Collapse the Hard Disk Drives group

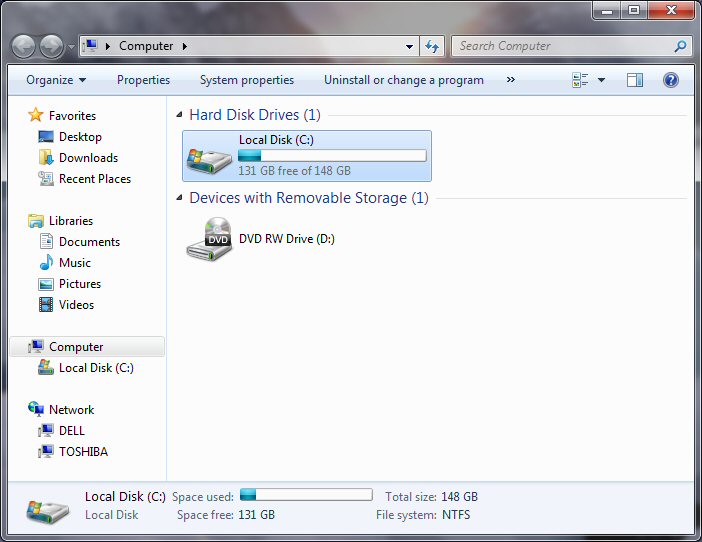[180, 115]
